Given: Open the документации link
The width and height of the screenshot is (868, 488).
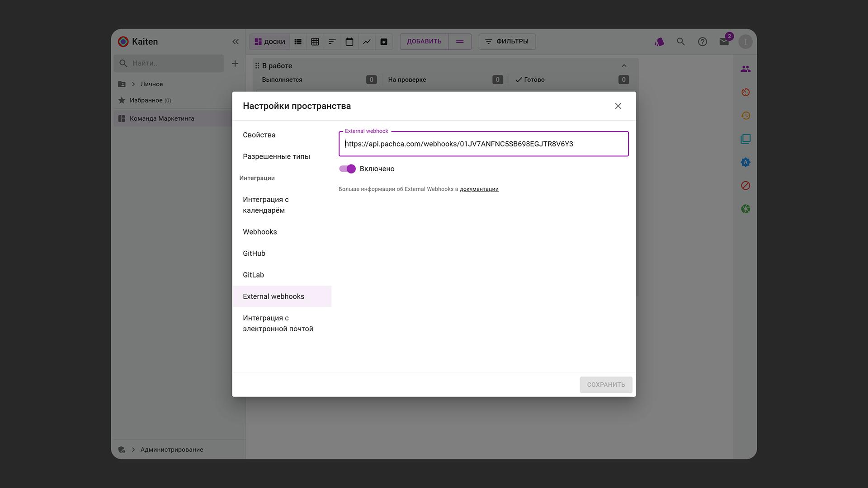Looking at the screenshot, I should (479, 189).
